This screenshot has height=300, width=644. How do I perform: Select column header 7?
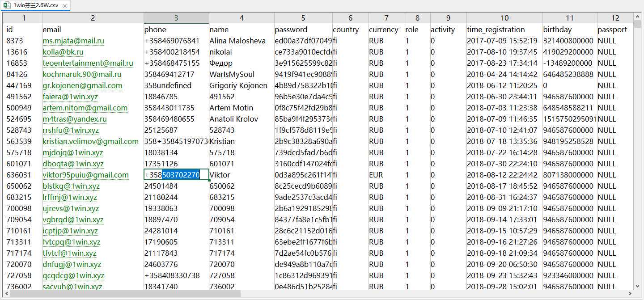click(386, 18)
